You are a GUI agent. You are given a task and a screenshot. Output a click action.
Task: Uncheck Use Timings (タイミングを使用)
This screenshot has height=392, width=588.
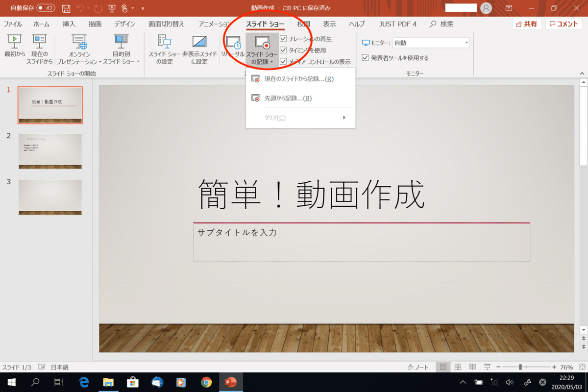point(283,50)
